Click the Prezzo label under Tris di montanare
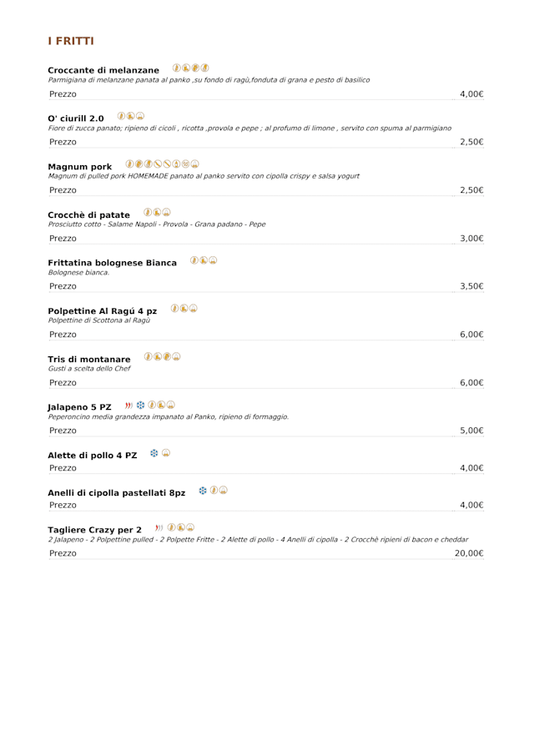 (63, 382)
